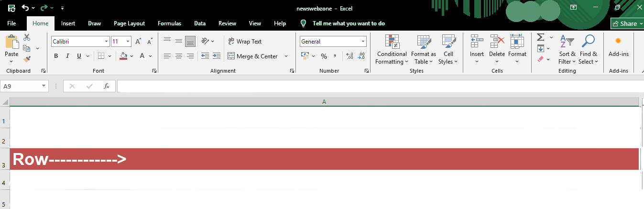Viewport: 644px width, 209px height.
Task: Click the AutoSum sigma icon
Action: [x=541, y=37]
